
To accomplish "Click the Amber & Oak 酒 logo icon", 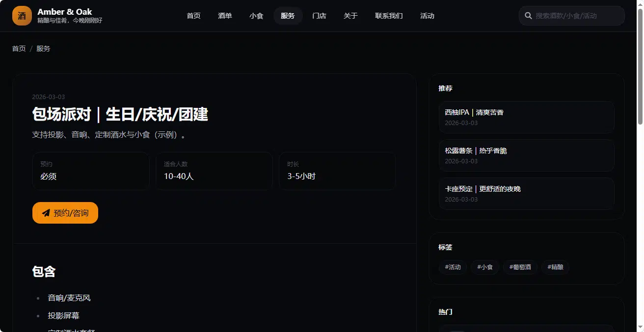I will coord(22,16).
